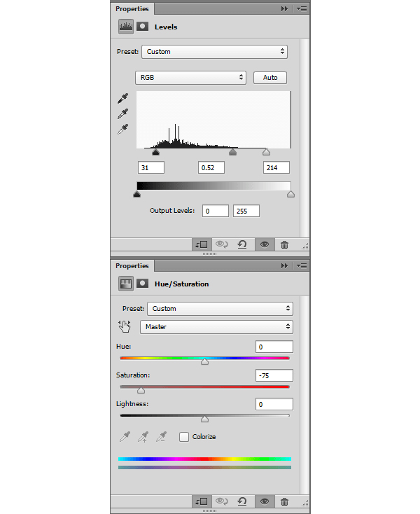Click the output levels field showing 255
The width and height of the screenshot is (420, 514).
click(246, 211)
